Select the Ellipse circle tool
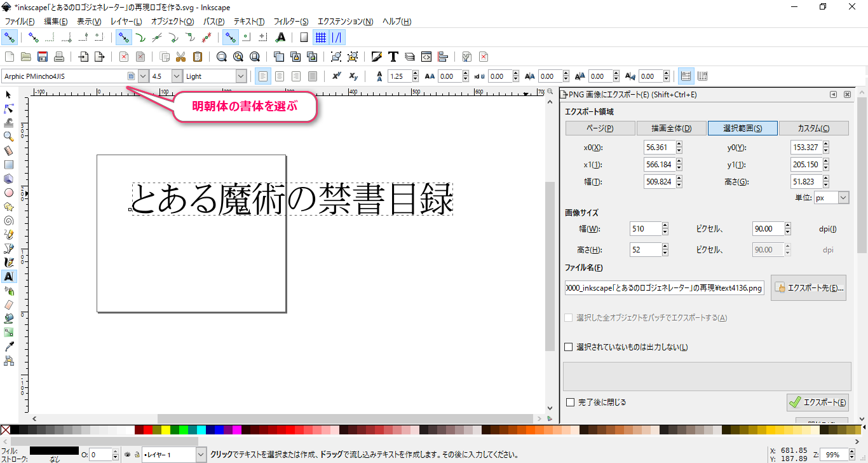868x463 pixels. [8, 193]
